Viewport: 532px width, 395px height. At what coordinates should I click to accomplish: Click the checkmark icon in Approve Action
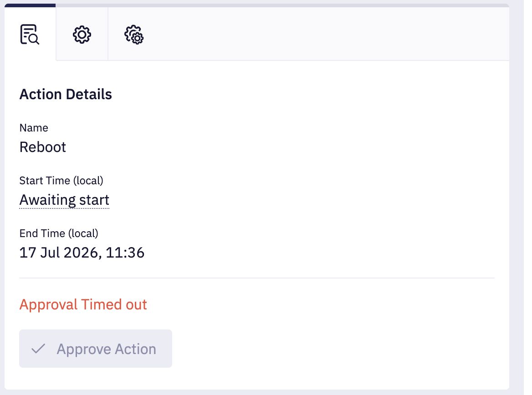[x=38, y=349]
